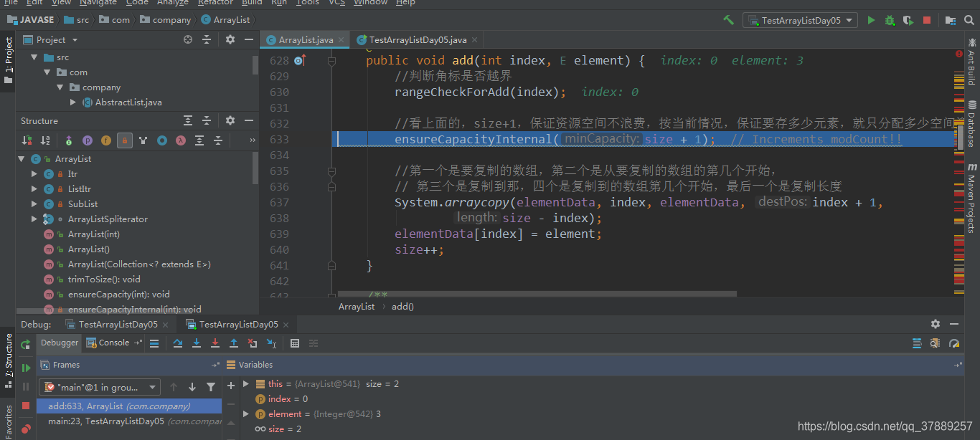Select ensureCapacity(int): void in Structure
980x440 pixels.
click(x=118, y=295)
